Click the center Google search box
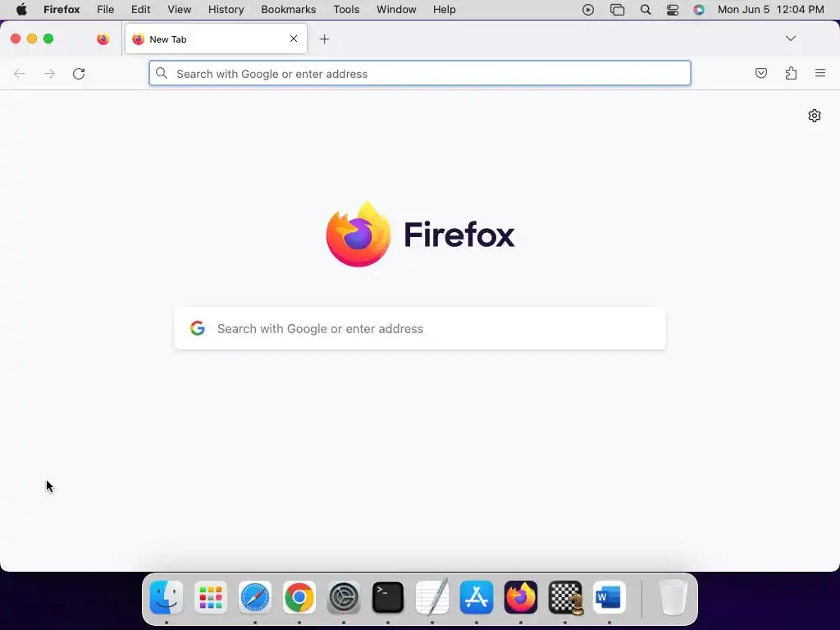 [x=419, y=328]
